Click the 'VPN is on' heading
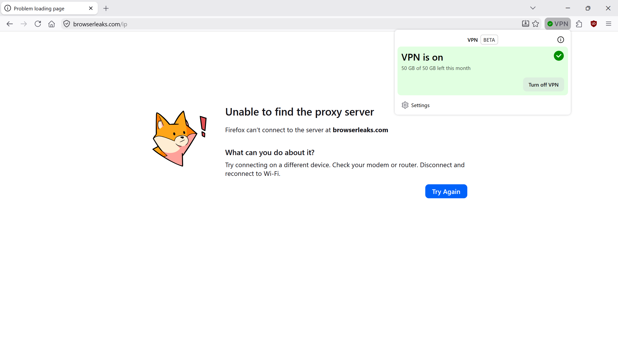The height and width of the screenshot is (364, 618). click(x=422, y=57)
